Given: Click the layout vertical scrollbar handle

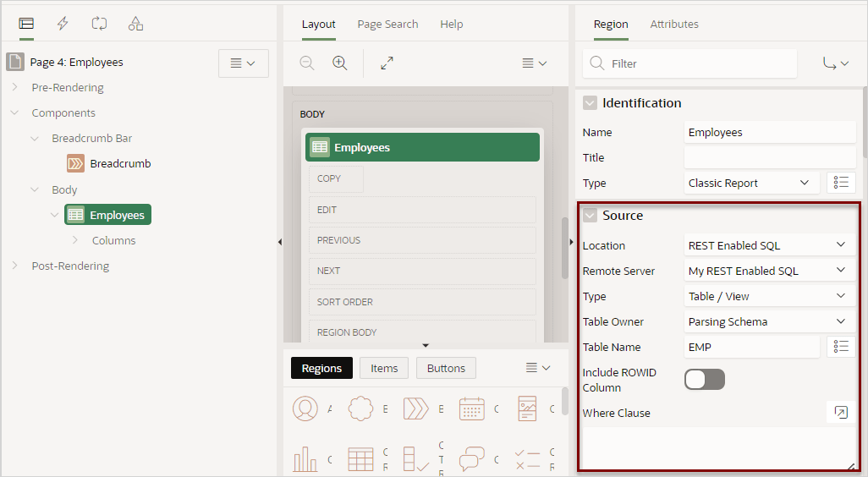Looking at the screenshot, I should 565,248.
